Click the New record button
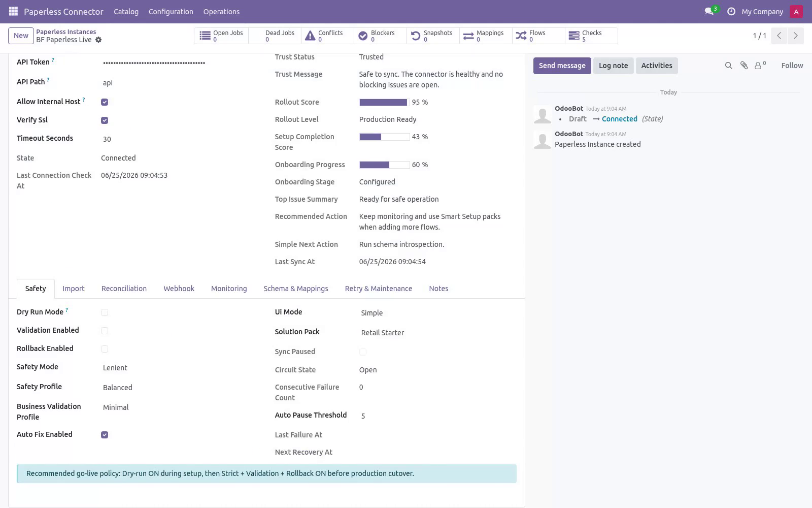Viewport: 812px width, 508px height. coord(21,36)
